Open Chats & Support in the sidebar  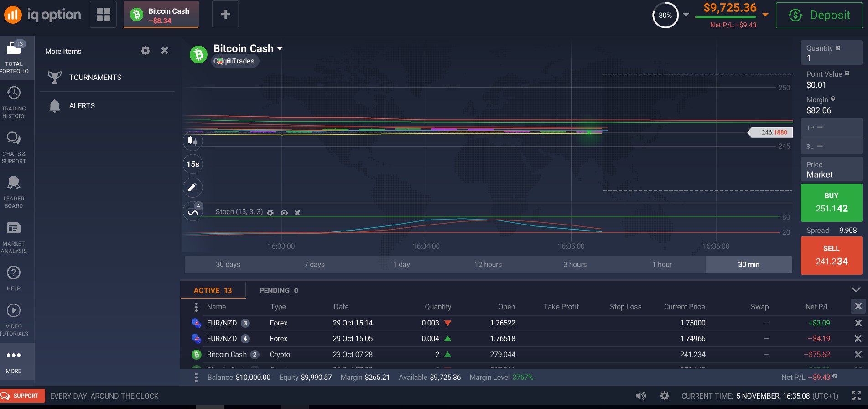point(14,148)
